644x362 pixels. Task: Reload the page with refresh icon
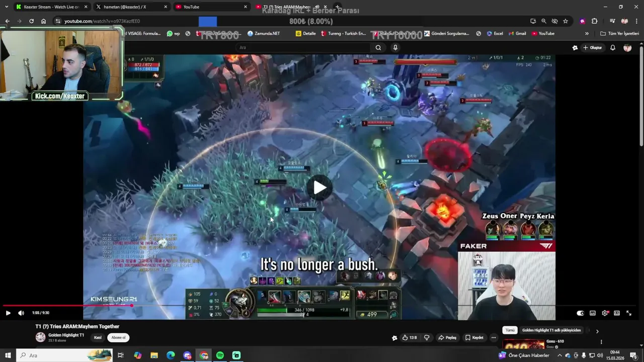pos(31,21)
